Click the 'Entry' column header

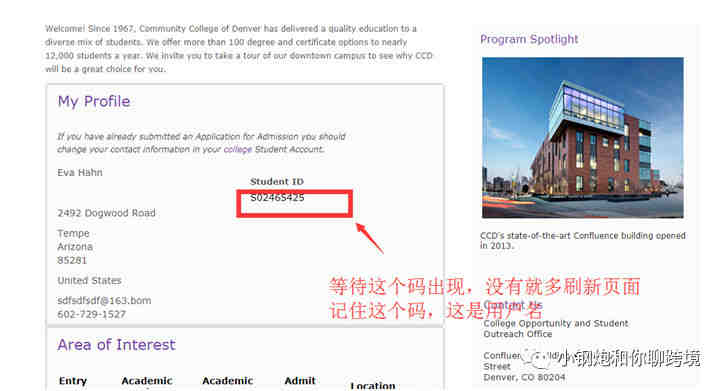click(x=72, y=381)
